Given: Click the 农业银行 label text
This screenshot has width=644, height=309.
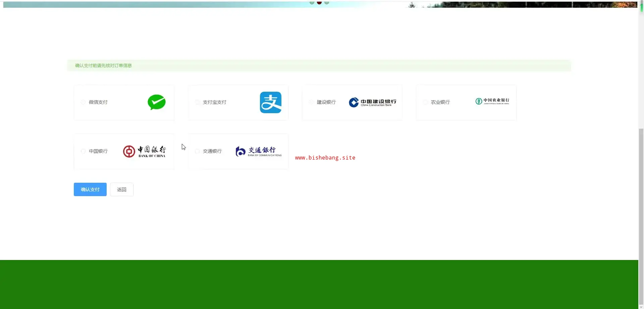Looking at the screenshot, I should (x=440, y=102).
